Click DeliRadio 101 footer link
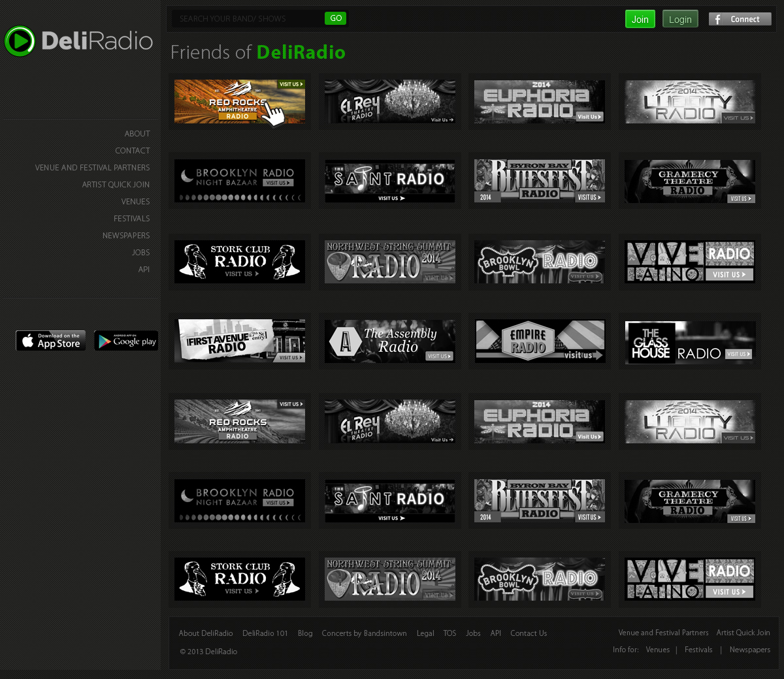This screenshot has width=784, height=679. click(x=265, y=633)
